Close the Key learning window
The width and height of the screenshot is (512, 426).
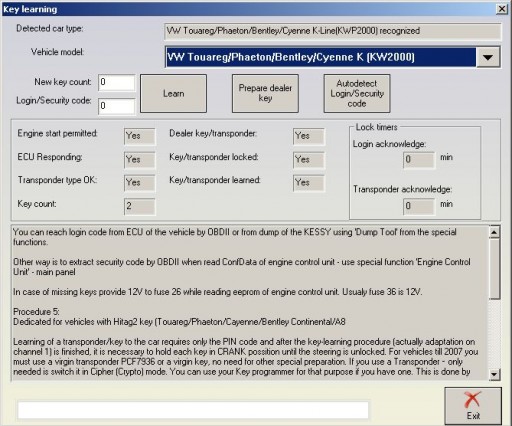(x=502, y=9)
